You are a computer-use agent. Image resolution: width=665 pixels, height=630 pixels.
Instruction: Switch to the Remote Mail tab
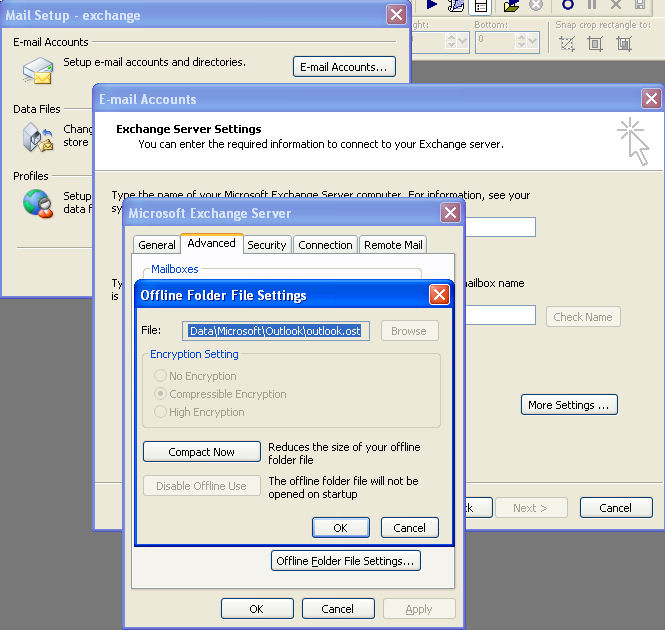pos(393,245)
